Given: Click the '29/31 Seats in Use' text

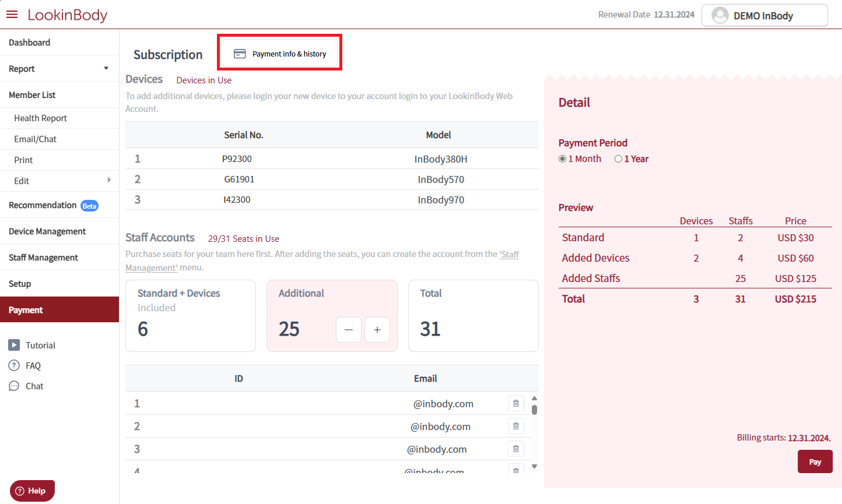Looking at the screenshot, I should (244, 239).
